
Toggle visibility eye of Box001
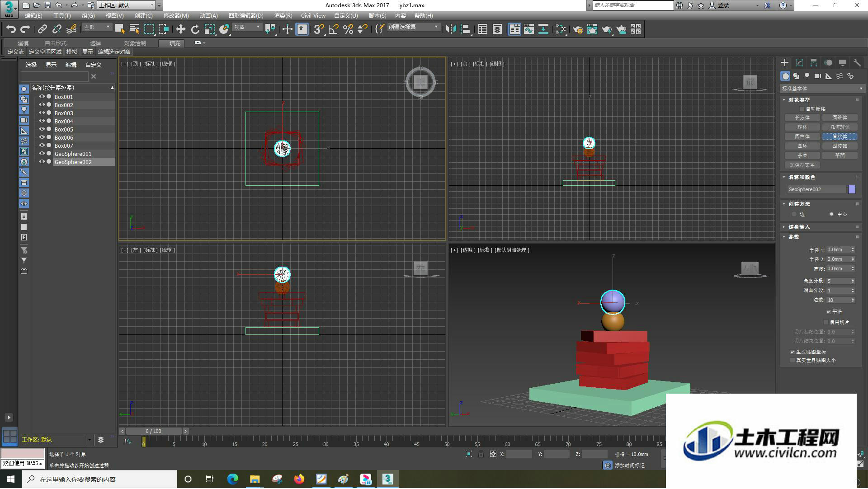coord(42,97)
